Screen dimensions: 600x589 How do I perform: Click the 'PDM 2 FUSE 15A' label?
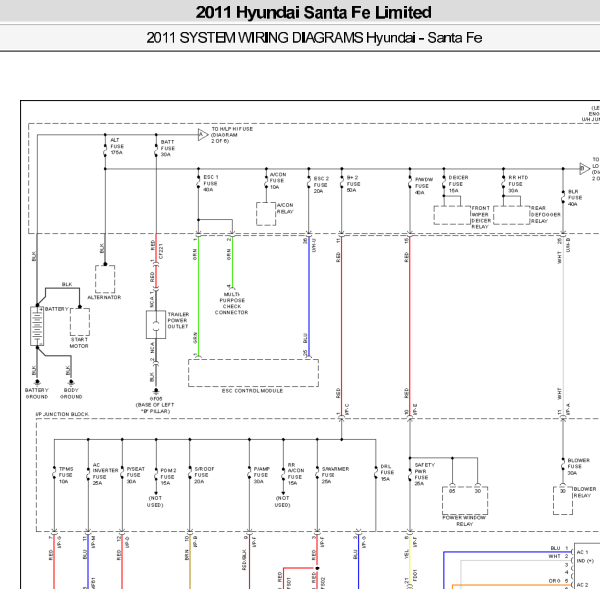pyautogui.click(x=168, y=476)
